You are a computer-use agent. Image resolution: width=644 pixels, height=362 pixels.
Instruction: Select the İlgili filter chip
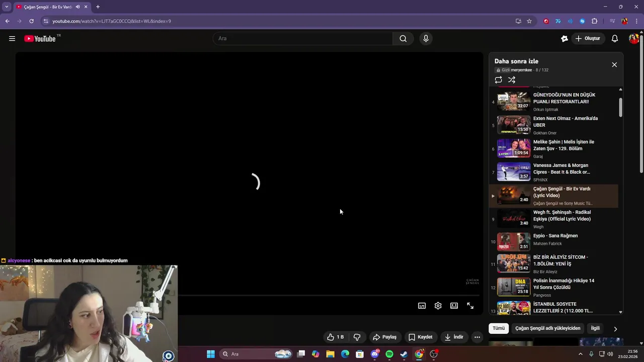click(x=595, y=328)
